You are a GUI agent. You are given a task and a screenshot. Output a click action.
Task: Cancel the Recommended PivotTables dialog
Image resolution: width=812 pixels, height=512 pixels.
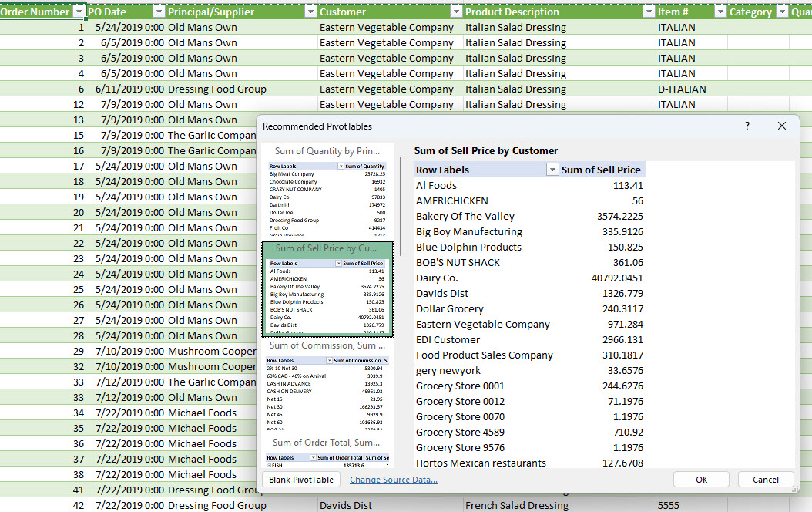[x=766, y=480]
